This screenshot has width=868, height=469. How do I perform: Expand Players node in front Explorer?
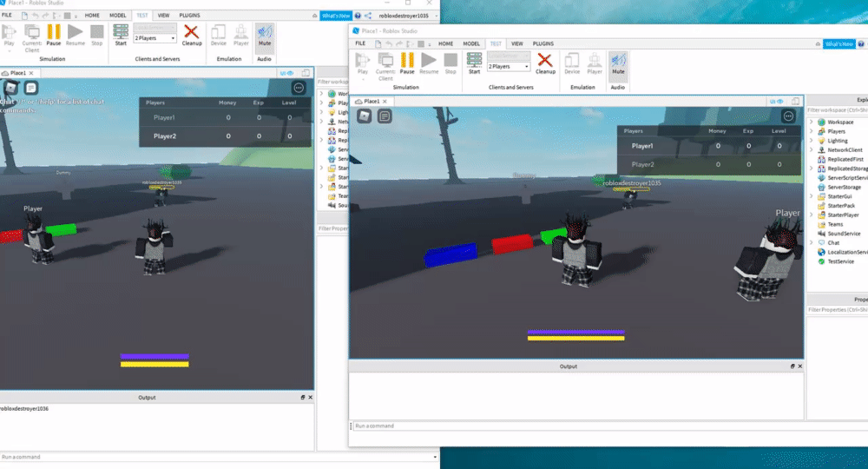coord(812,131)
